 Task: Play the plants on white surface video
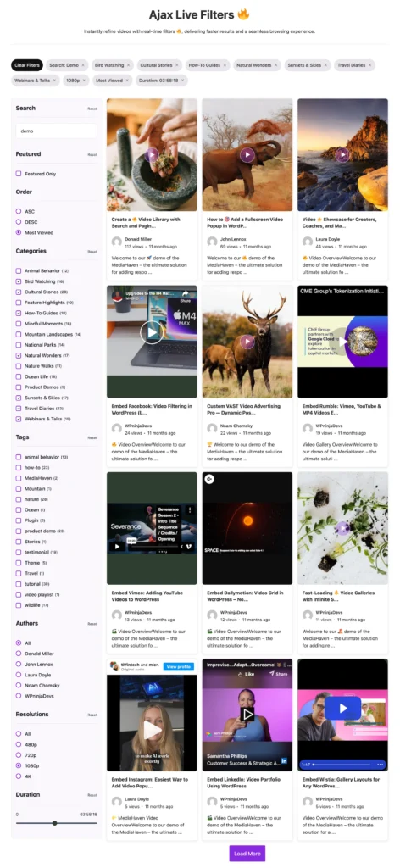coord(342,529)
